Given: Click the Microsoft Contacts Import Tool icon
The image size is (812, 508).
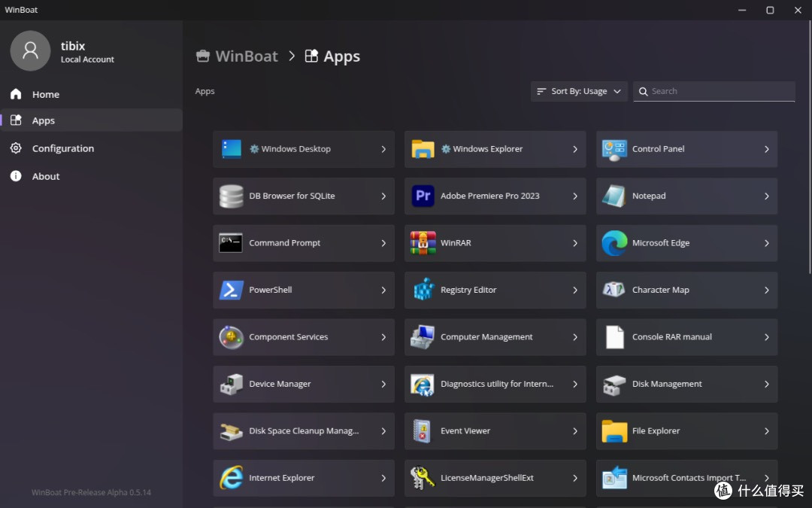Looking at the screenshot, I should click(x=614, y=478).
